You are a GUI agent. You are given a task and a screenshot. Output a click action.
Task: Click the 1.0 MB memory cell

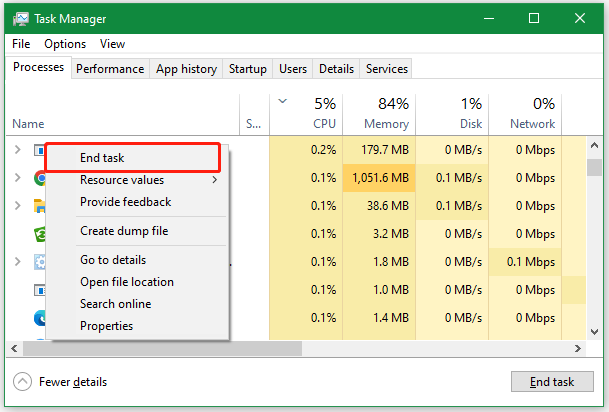pos(379,290)
